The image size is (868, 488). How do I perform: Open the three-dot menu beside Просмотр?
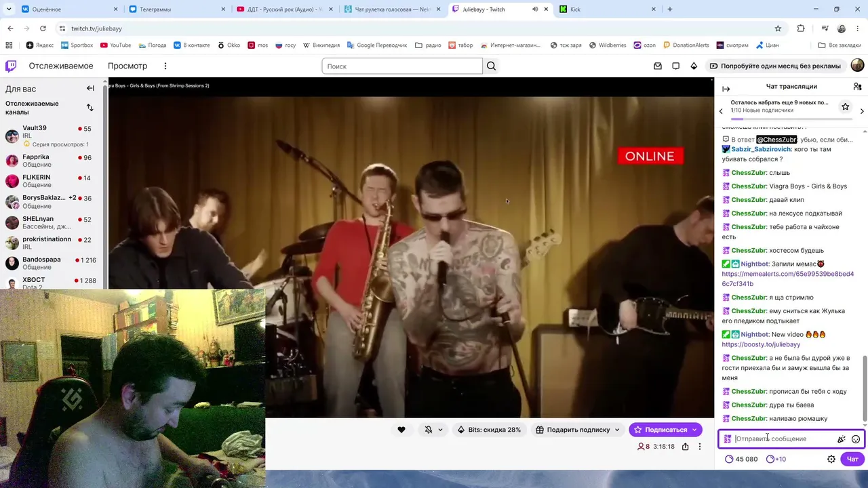tap(165, 66)
